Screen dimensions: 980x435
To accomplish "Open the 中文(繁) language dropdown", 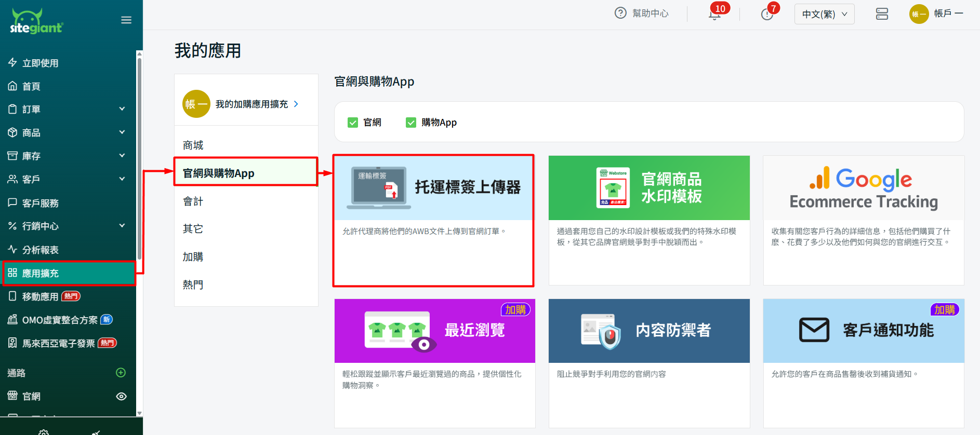I will point(824,14).
